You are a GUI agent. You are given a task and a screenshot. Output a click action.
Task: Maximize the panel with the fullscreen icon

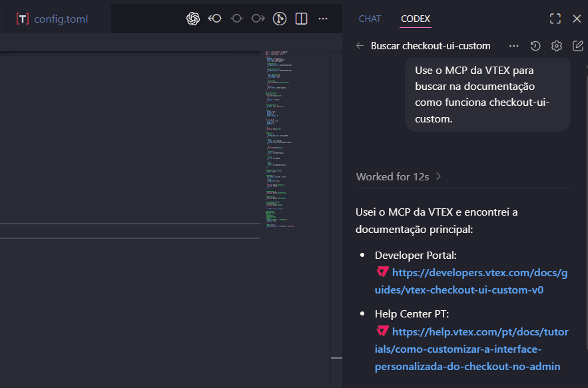[x=555, y=19]
